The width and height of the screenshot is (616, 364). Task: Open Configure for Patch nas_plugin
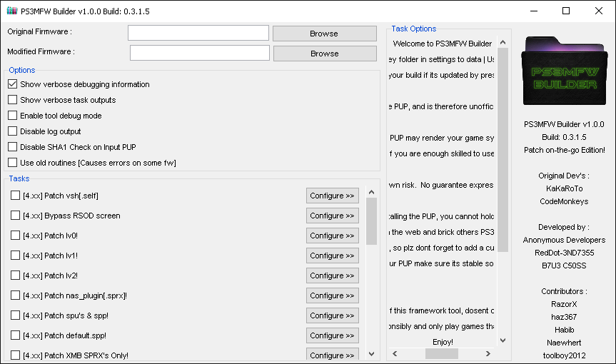pos(333,295)
